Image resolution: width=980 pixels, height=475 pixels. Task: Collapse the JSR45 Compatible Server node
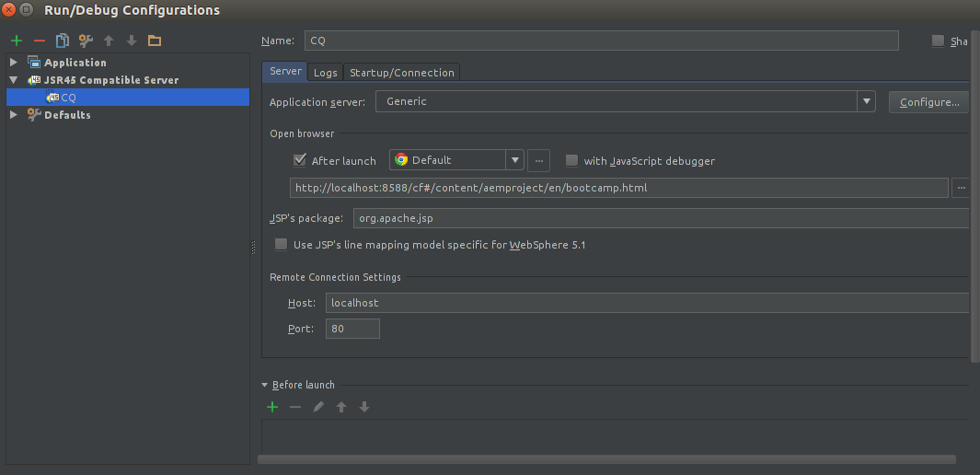coord(14,79)
